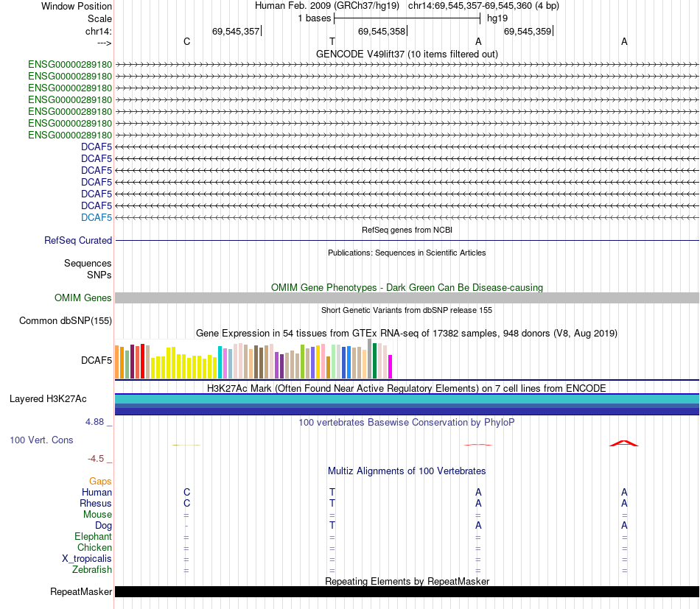Click the OMIM Genes label
Image resolution: width=700 pixels, height=609 pixels.
pos(83,298)
